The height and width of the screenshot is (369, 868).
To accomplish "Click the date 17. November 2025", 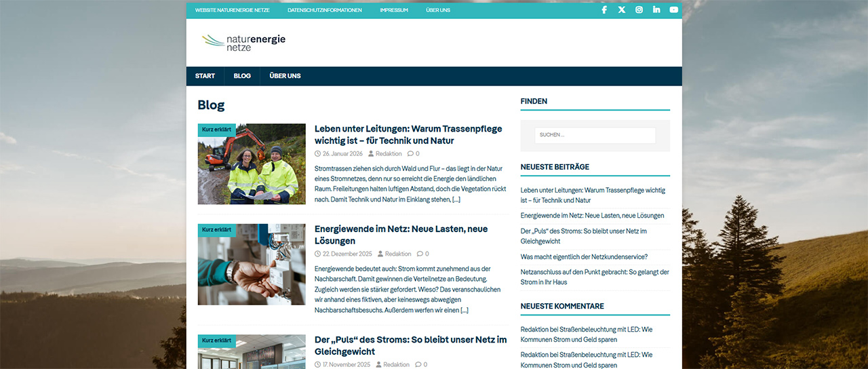I will [347, 365].
